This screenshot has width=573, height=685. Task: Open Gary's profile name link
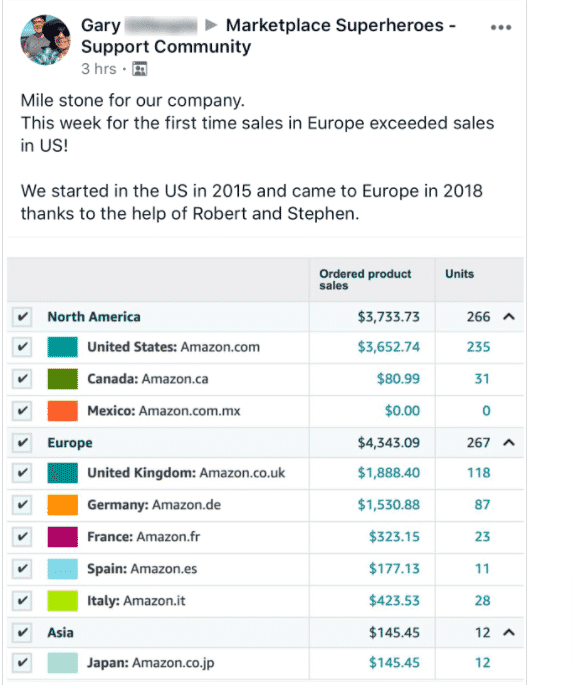101,25
